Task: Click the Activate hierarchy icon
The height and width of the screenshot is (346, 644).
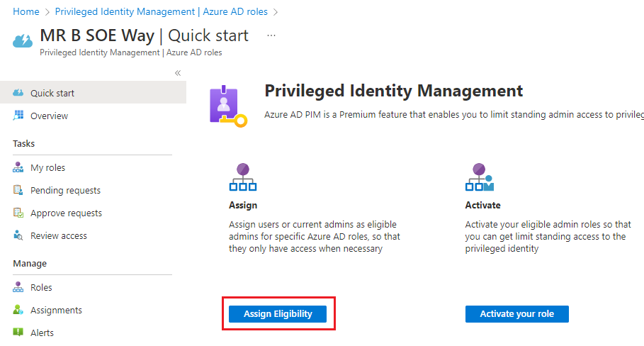Action: click(480, 177)
